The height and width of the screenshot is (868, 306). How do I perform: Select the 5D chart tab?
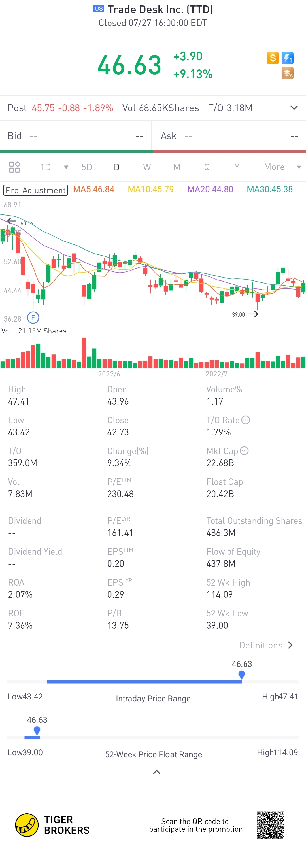coord(87,167)
